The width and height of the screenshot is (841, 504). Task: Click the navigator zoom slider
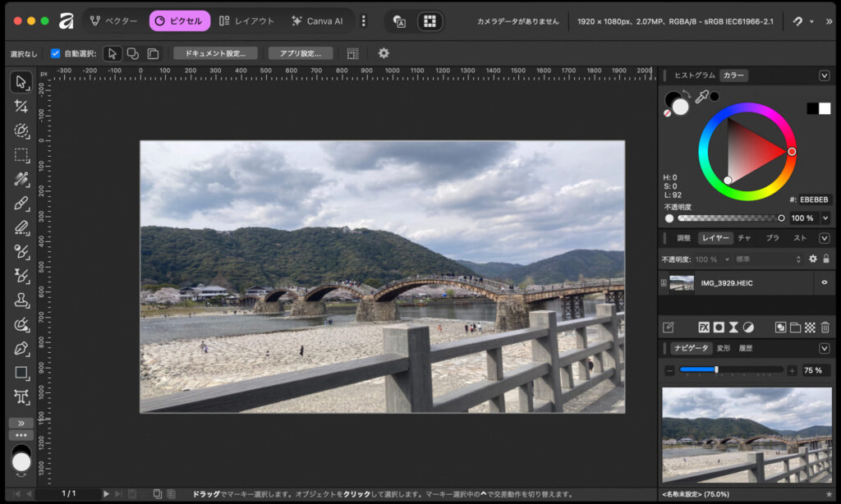point(716,370)
